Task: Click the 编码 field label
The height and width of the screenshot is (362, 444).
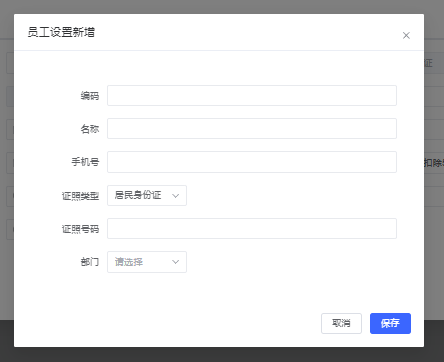Action: [90, 96]
